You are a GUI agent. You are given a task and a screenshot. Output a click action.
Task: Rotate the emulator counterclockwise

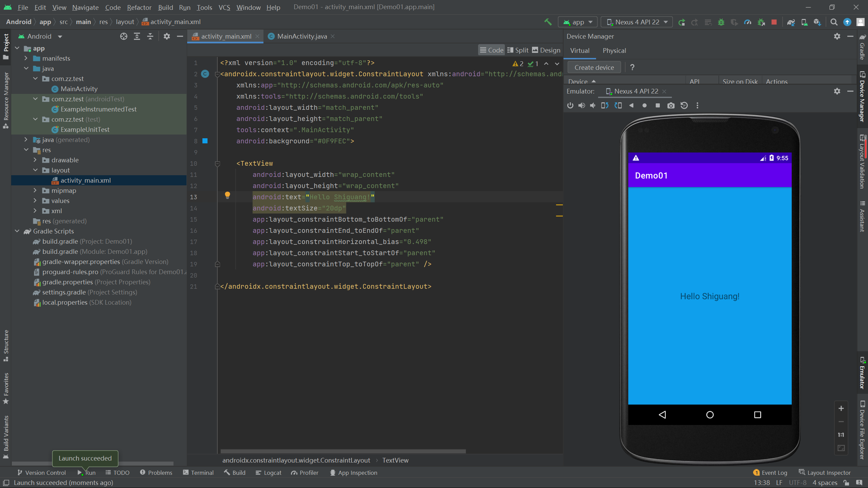coord(605,105)
